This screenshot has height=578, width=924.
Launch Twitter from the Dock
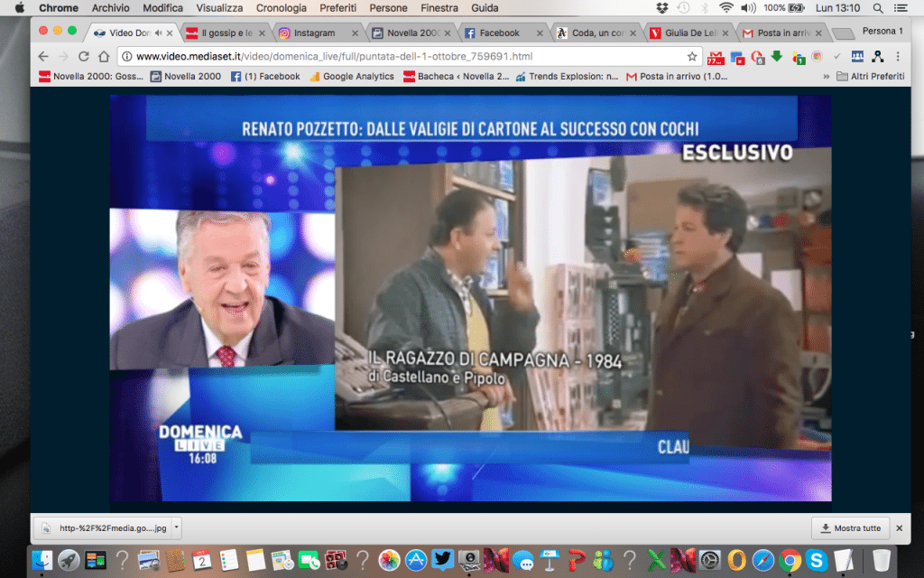pos(442,560)
